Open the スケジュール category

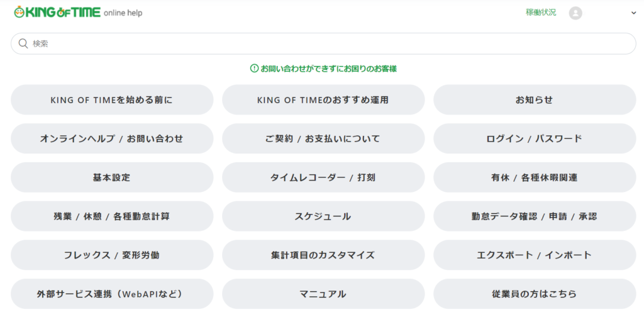click(x=323, y=216)
